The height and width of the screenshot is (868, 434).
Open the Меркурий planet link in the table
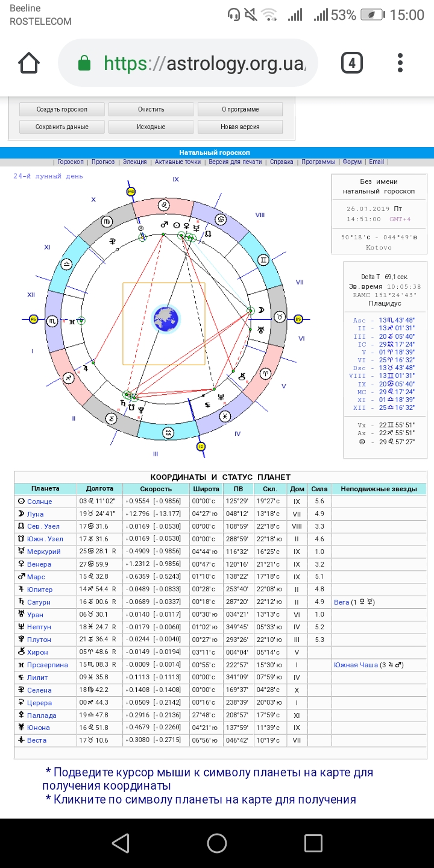click(x=44, y=552)
